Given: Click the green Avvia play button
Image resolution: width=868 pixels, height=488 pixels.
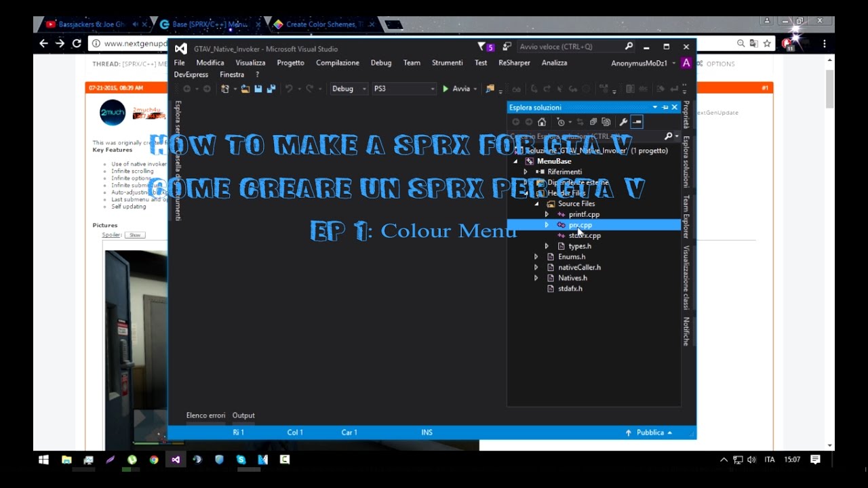Looking at the screenshot, I should (x=446, y=89).
